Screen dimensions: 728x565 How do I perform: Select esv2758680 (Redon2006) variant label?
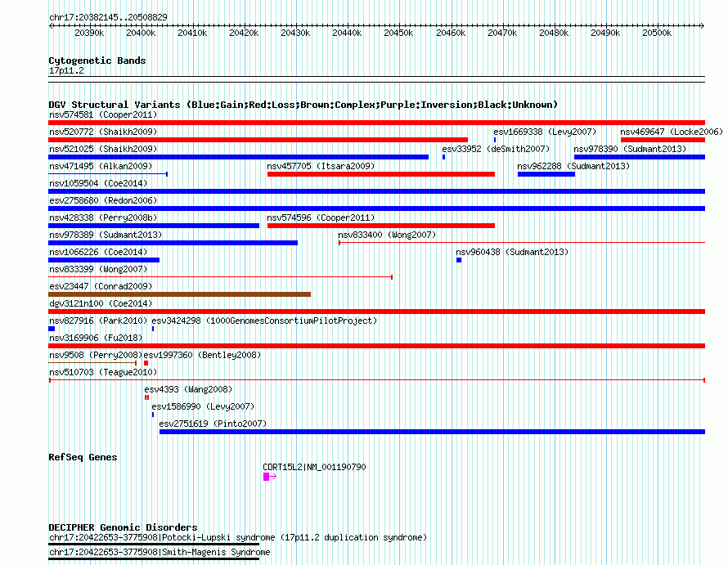(x=103, y=200)
